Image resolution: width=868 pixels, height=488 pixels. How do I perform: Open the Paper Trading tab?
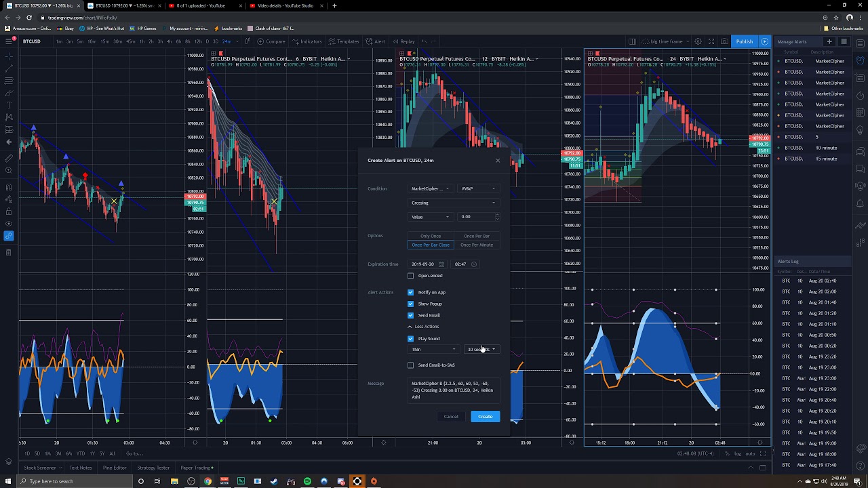pos(197,468)
